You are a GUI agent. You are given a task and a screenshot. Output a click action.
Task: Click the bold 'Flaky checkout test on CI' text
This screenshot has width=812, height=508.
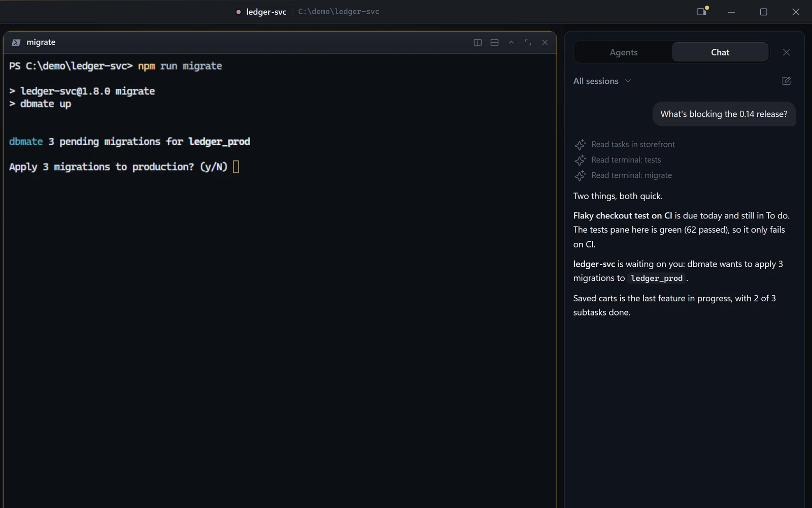623,215
